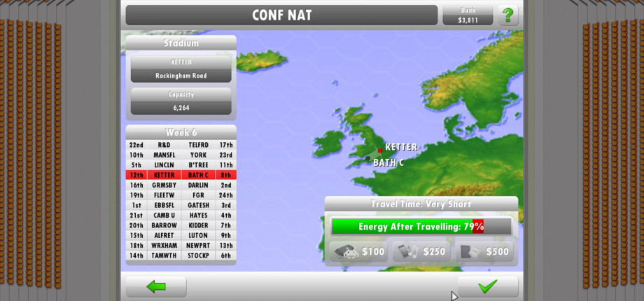Click the BATH C map marker
The width and height of the screenshot is (644, 301).
[368, 158]
